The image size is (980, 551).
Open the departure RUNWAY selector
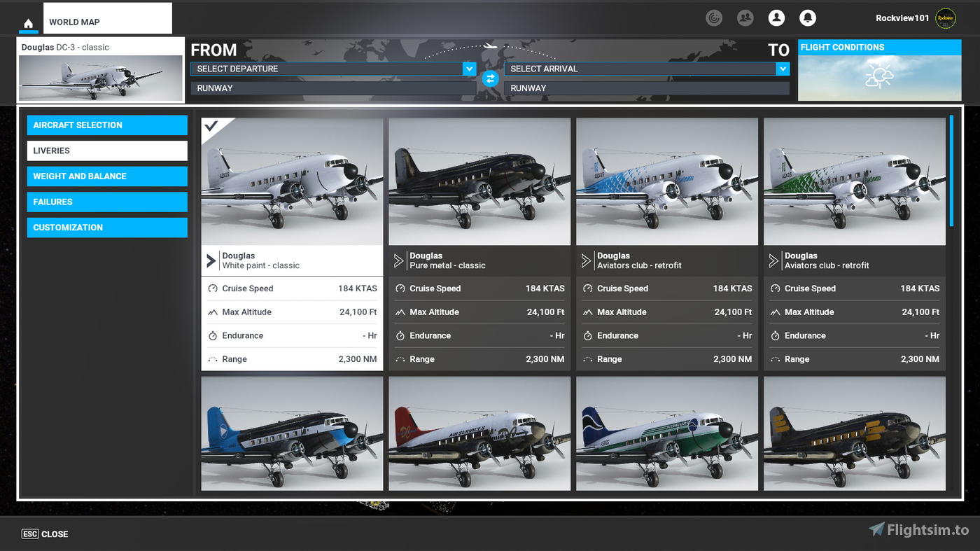pos(332,88)
